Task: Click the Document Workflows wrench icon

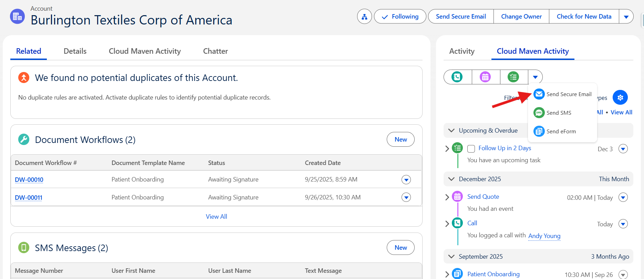Action: pos(24,139)
